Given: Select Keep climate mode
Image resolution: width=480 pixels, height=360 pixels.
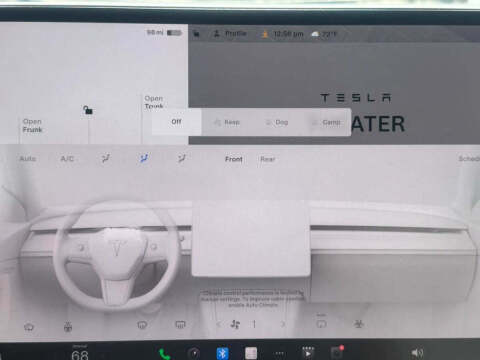Looking at the screenshot, I should (x=227, y=122).
